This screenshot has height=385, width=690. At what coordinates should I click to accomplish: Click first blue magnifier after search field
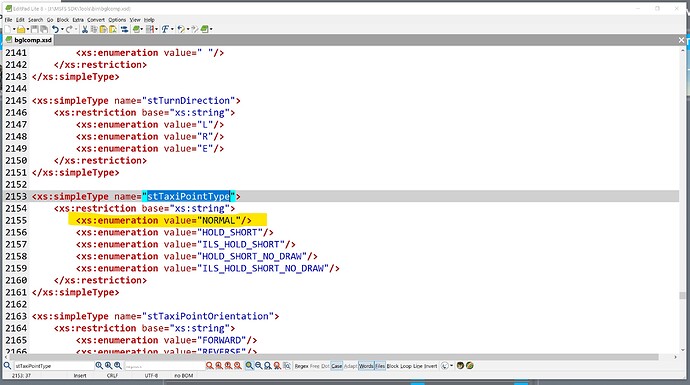99,366
